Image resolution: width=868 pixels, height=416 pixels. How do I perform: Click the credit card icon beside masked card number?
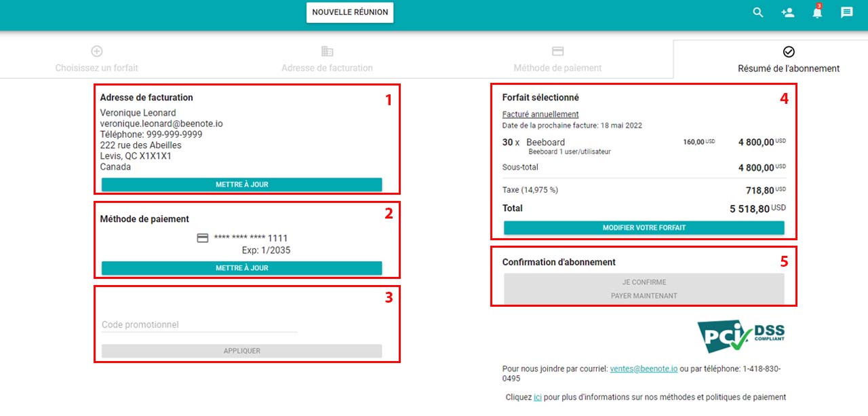coord(202,238)
